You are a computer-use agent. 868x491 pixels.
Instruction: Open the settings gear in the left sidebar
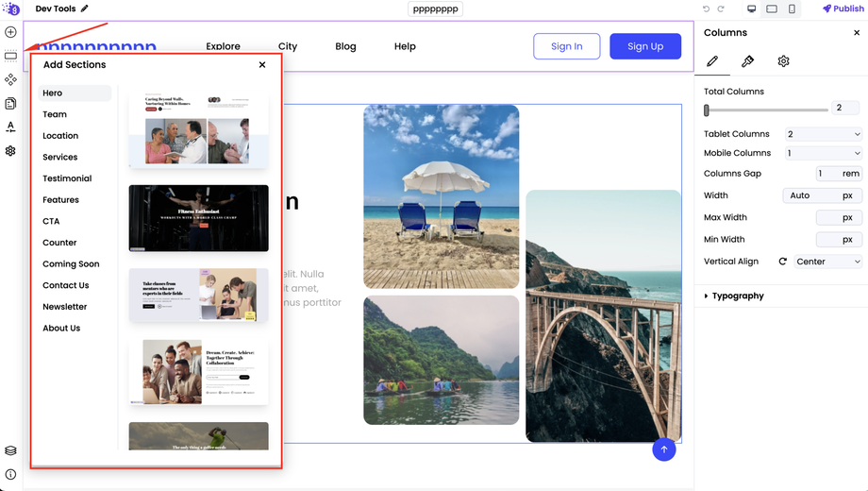click(x=10, y=151)
